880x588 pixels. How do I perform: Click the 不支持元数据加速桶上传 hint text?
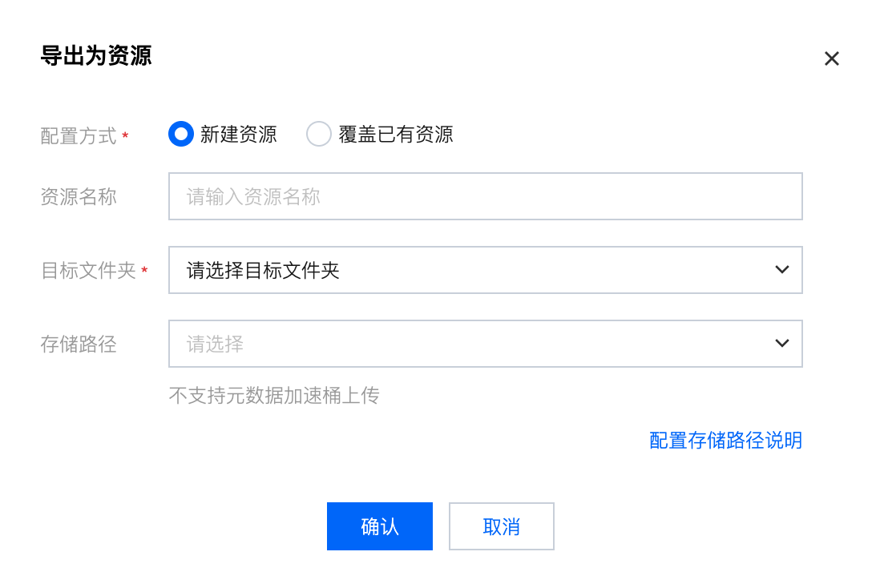tap(274, 395)
